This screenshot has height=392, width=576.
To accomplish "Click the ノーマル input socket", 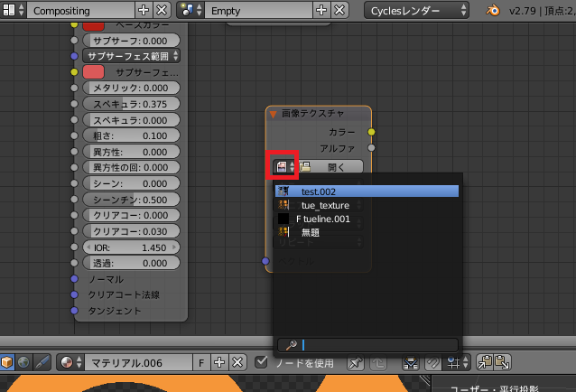I will coord(74,279).
